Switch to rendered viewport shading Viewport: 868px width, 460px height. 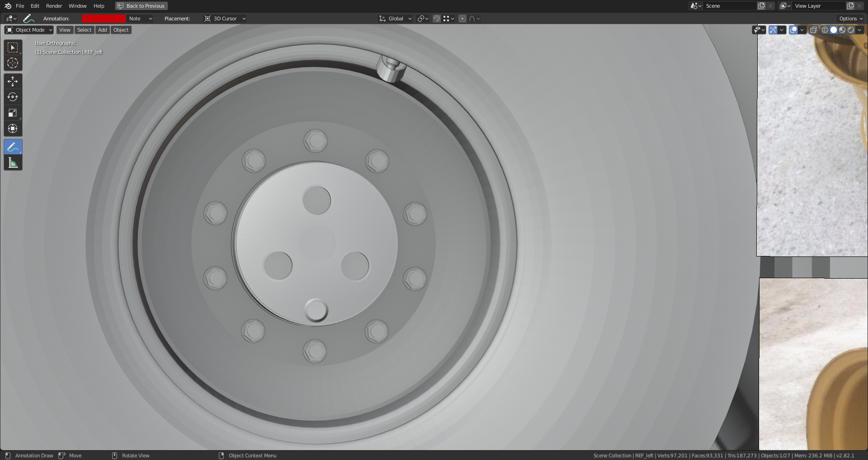click(851, 30)
